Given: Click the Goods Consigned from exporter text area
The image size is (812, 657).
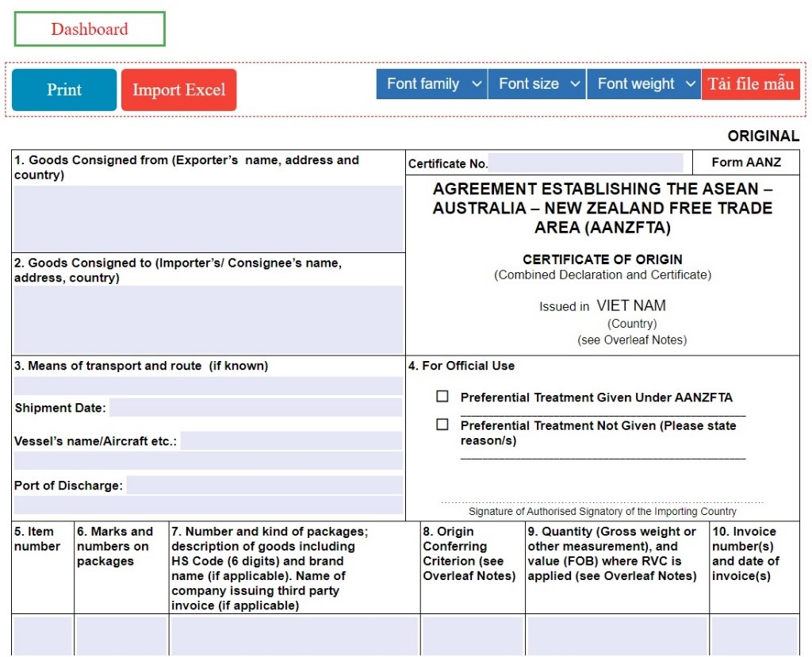Looking at the screenshot, I should coord(209,218).
